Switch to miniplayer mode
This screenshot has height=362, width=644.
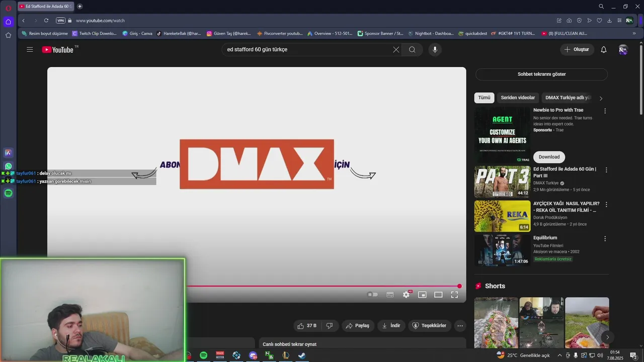422,295
